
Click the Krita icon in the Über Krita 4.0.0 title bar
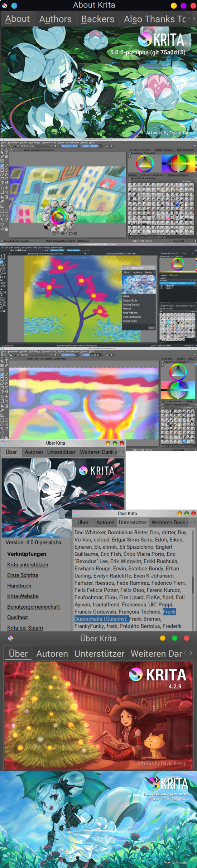tap(4, 443)
